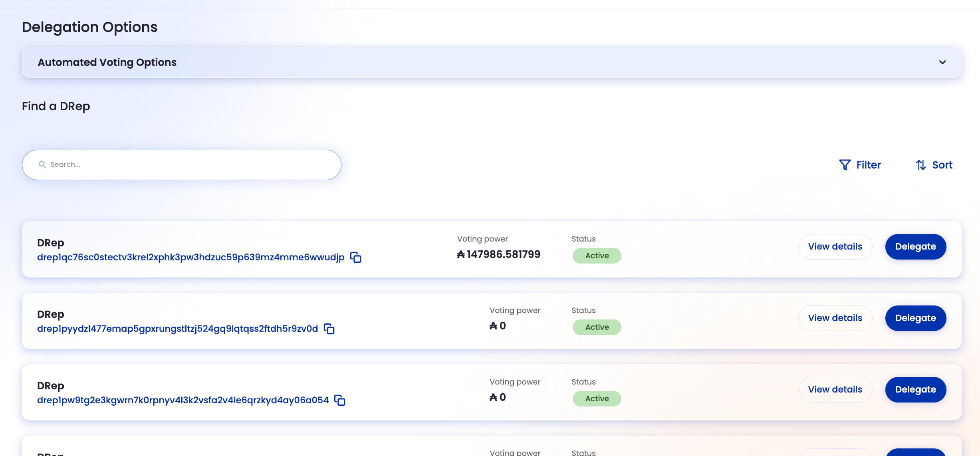
Task: Copy the drep1pyydzl477emap5gpxrungstltzj524gq9lqtqss2ftdh5r9zv0d ID
Action: 329,329
